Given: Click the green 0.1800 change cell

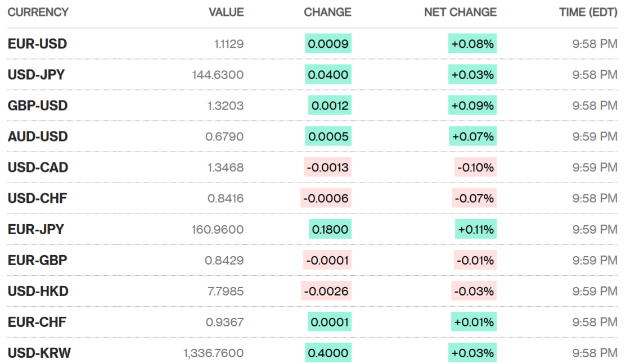Looking at the screenshot, I should click(x=330, y=229).
